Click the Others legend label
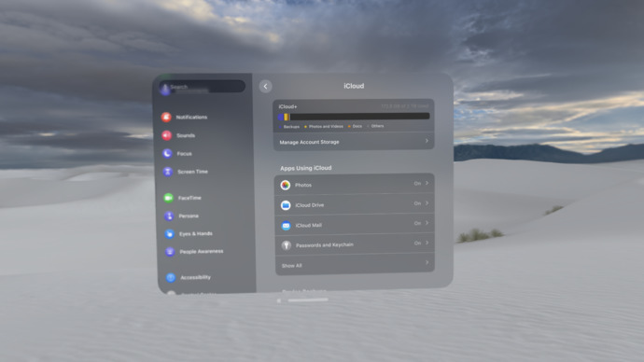The width and height of the screenshot is (644, 362). (377, 126)
